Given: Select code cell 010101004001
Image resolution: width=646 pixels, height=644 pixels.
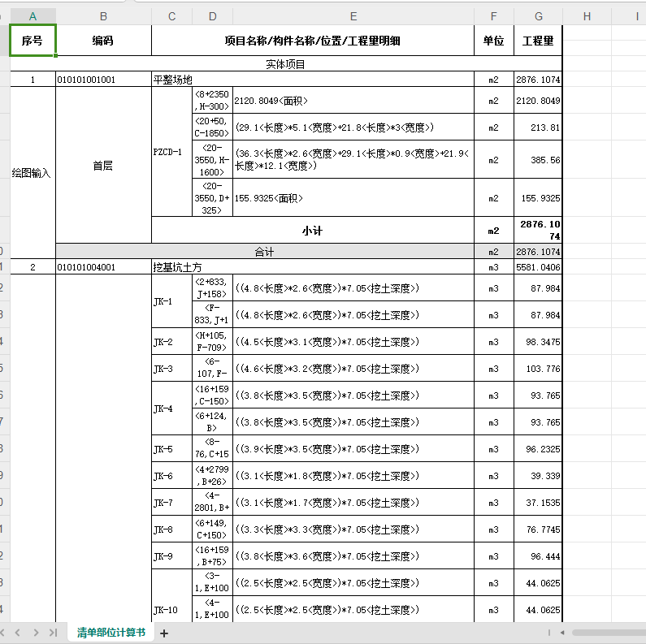Looking at the screenshot, I should 103,267.
